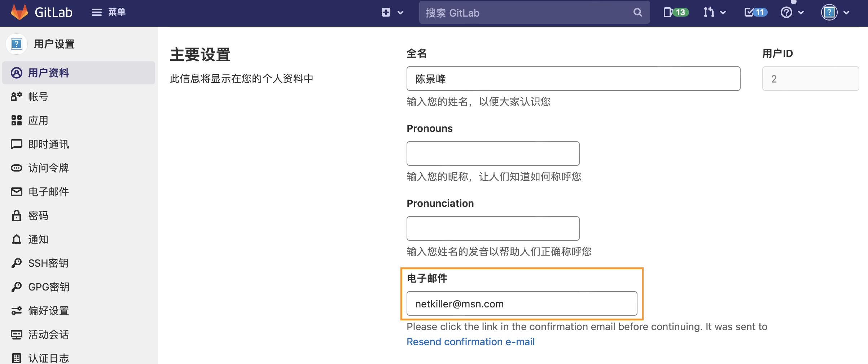The image size is (868, 364).
Task: Select 用户资料 in the sidebar
Action: tap(79, 73)
